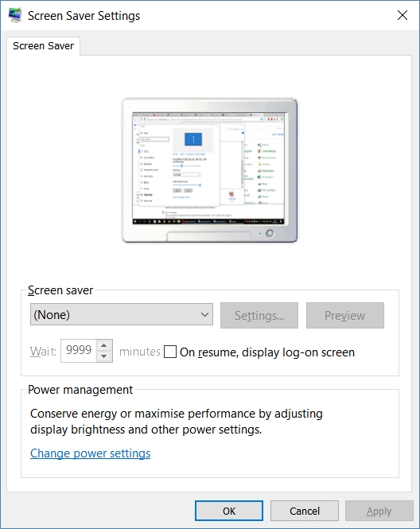The height and width of the screenshot is (529, 420).
Task: Click the Screen Saver Settings title text
Action: coord(84,16)
